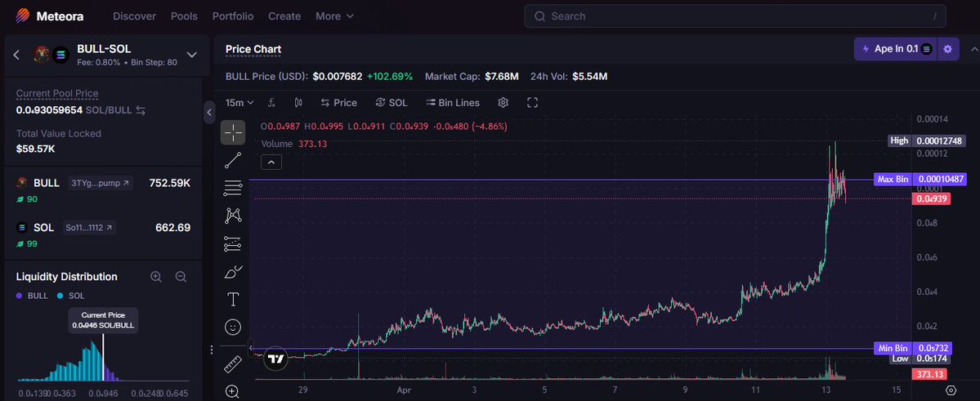Open the indicators fx menu
The height and width of the screenshot is (401, 980).
[x=272, y=102]
